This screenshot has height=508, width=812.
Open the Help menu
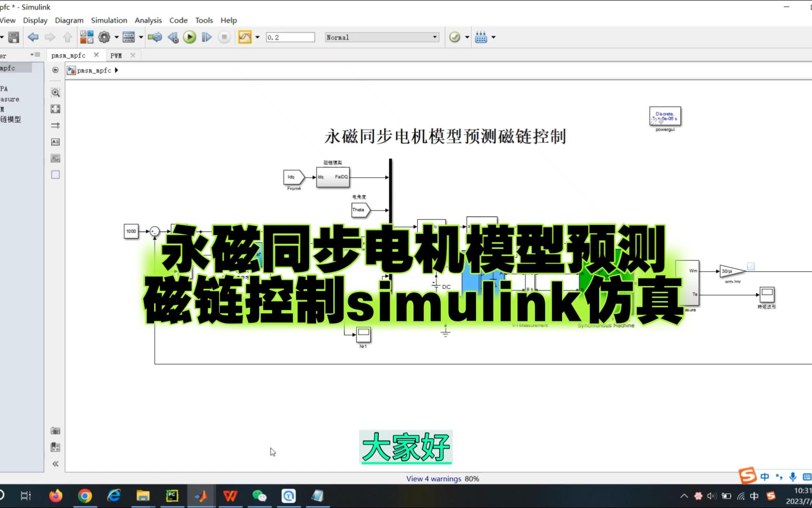pyautogui.click(x=229, y=20)
